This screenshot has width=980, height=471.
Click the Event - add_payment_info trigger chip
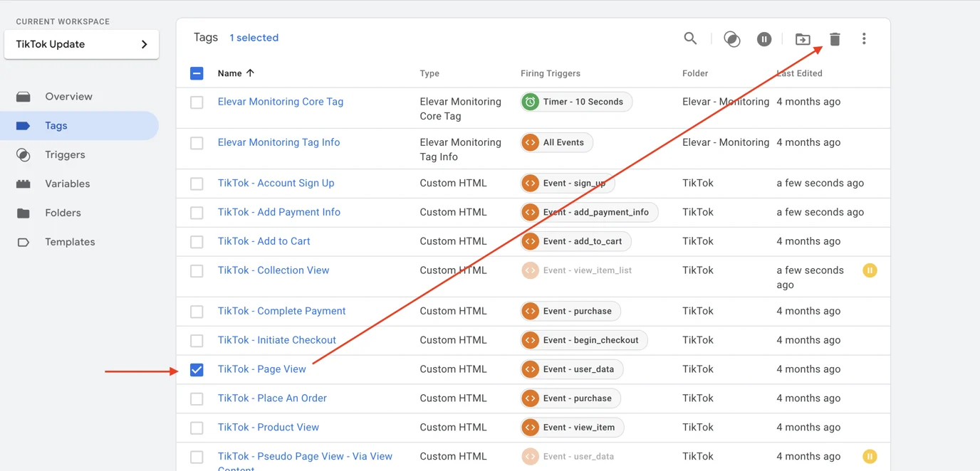point(589,212)
